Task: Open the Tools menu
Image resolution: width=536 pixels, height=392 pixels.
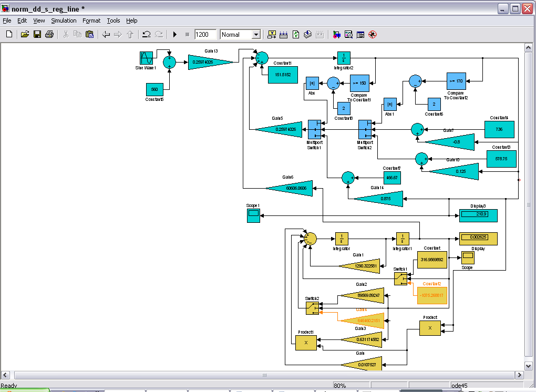Action: tap(113, 20)
